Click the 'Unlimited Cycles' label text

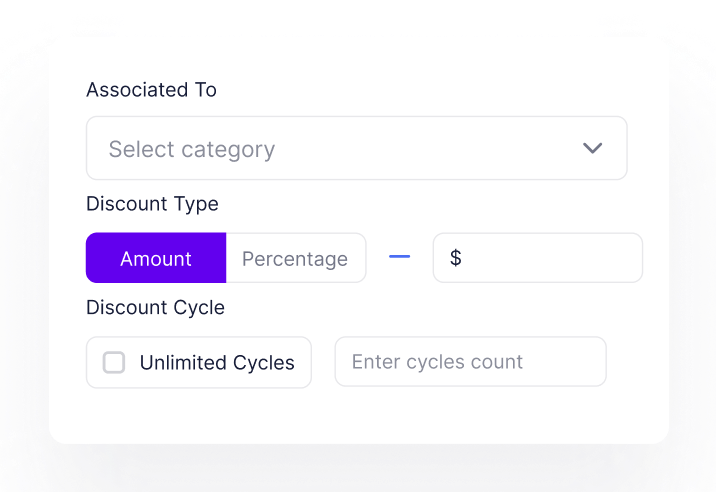(217, 363)
